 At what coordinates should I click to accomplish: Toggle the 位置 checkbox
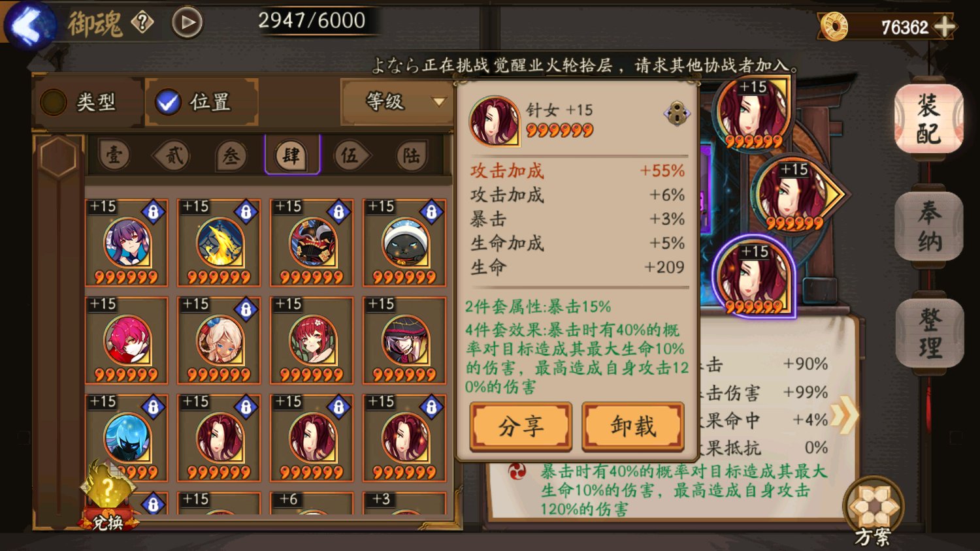pos(168,102)
